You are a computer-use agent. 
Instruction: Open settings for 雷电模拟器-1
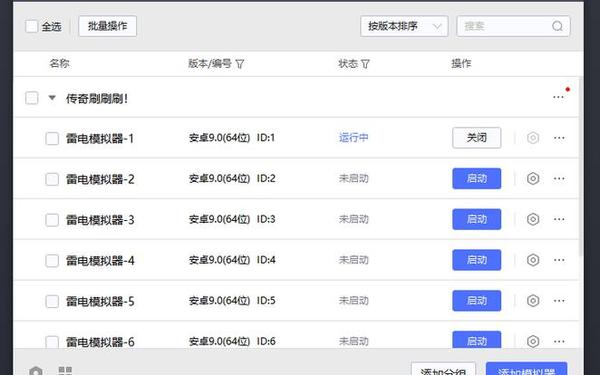pyautogui.click(x=533, y=138)
